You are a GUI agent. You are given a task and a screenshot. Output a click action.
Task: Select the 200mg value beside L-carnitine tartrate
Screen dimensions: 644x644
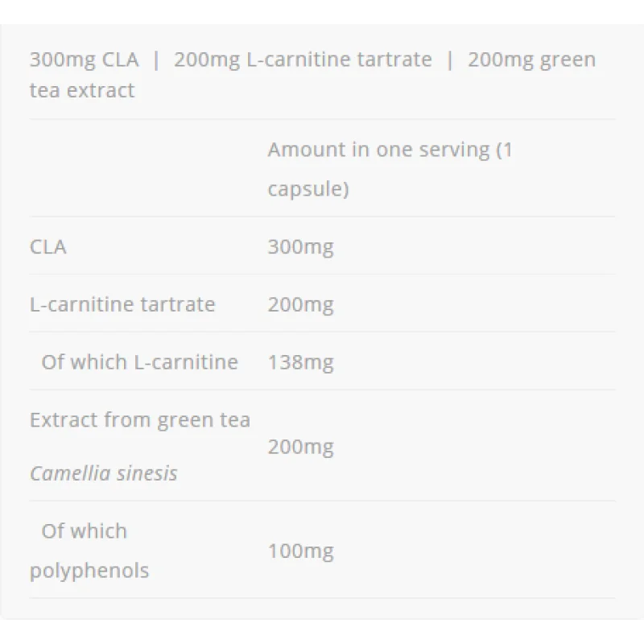click(x=300, y=305)
